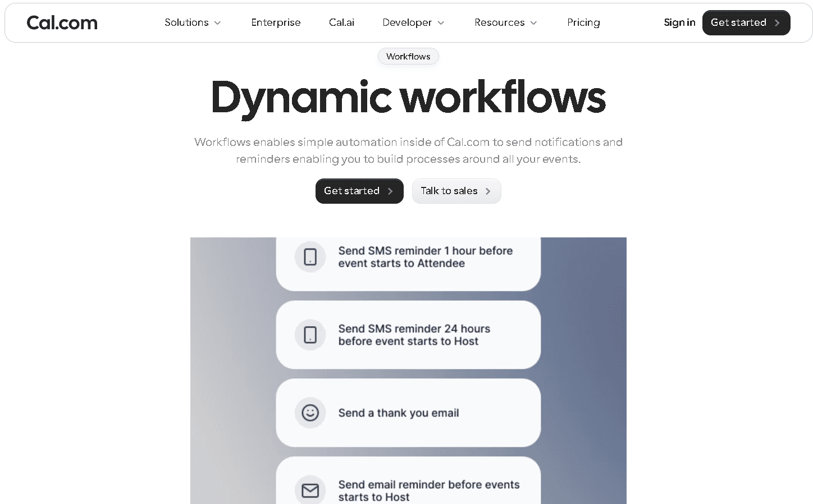This screenshot has width=813, height=504.
Task: Select 'Send a thank you email' text
Action: point(399,413)
